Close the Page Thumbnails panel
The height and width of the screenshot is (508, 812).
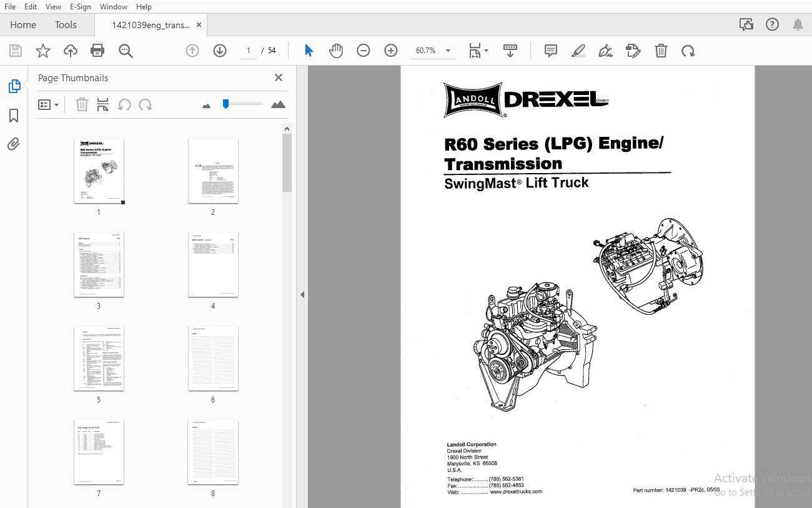[x=279, y=77]
